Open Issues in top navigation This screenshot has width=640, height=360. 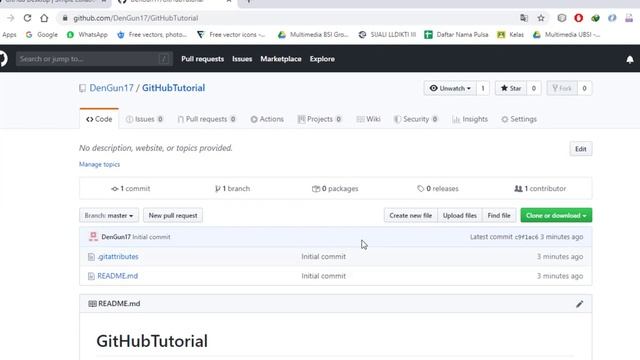click(x=242, y=59)
